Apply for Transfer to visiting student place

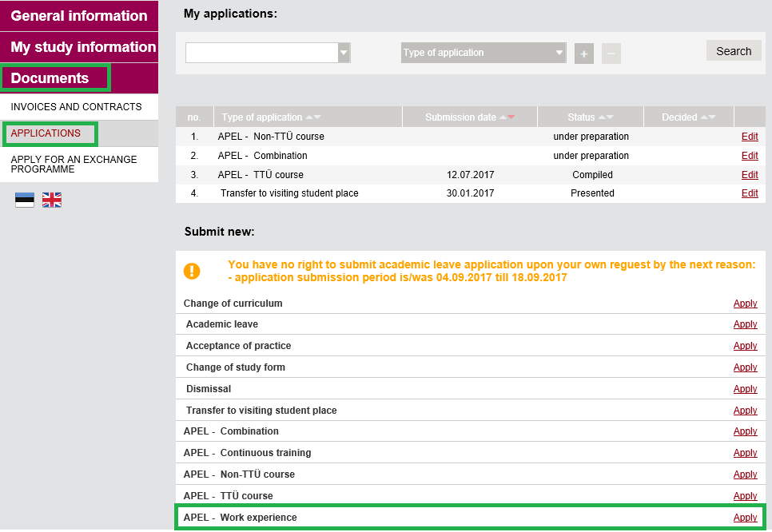(x=745, y=411)
